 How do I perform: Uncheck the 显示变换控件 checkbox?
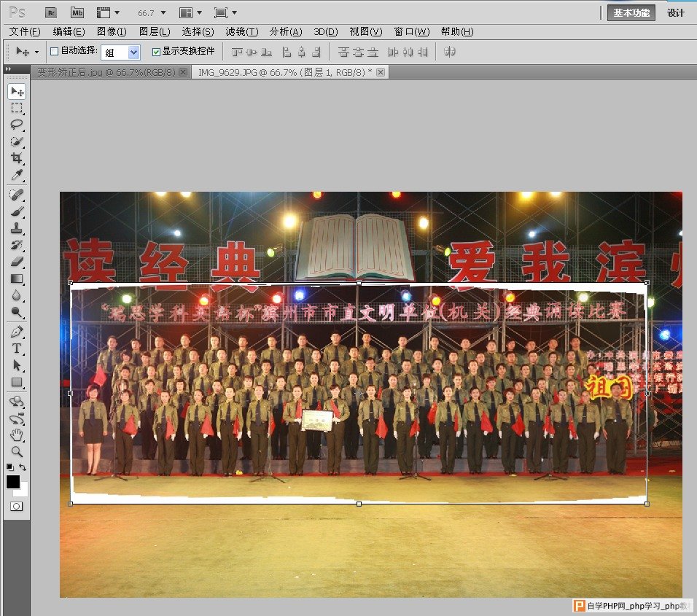click(156, 52)
